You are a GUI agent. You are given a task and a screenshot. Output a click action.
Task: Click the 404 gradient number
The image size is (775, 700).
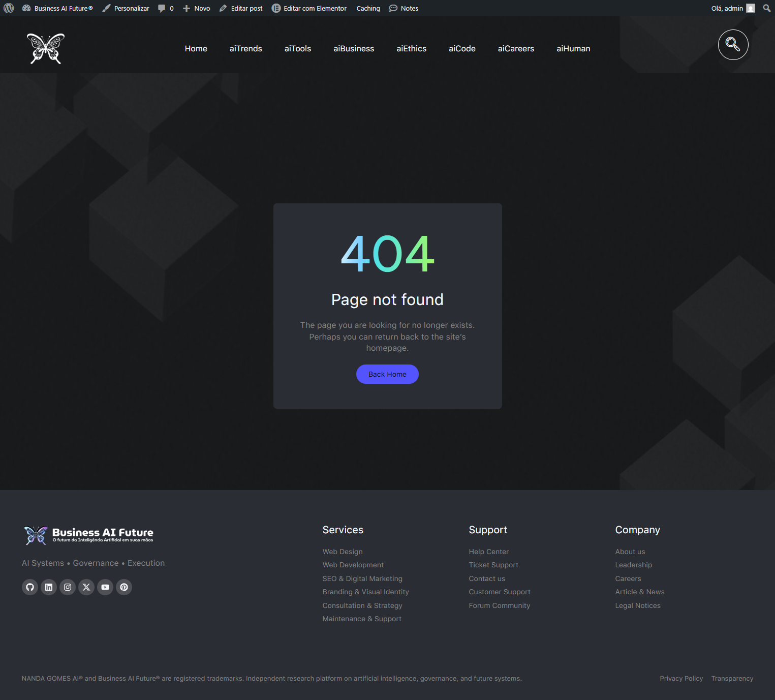point(387,254)
